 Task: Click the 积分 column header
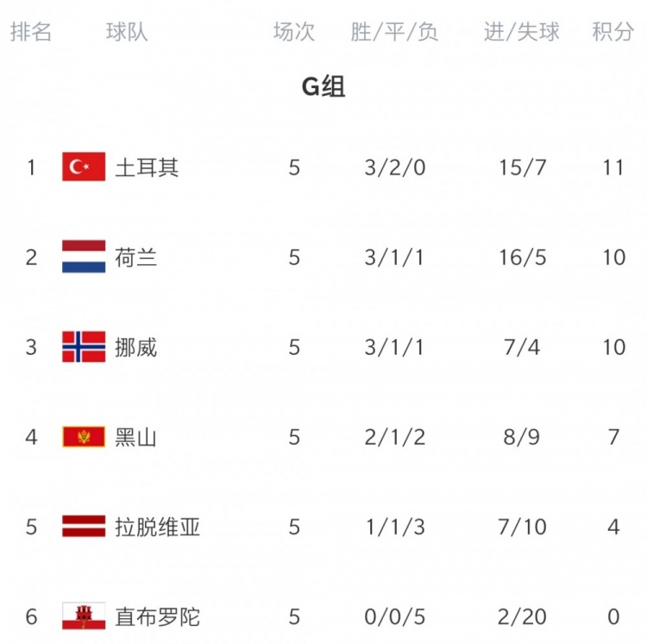point(612,32)
